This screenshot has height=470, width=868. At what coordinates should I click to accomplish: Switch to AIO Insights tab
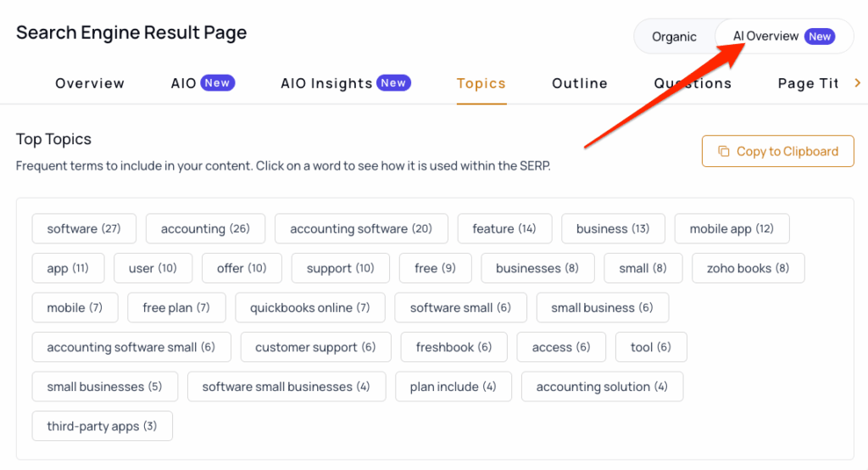(346, 83)
